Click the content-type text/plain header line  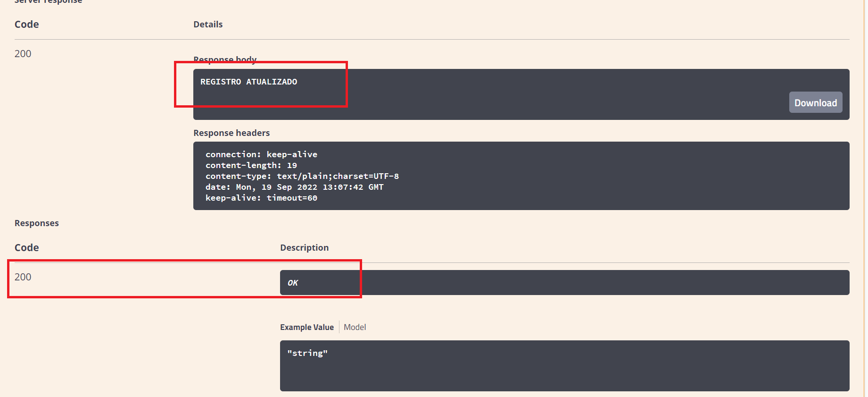302,176
